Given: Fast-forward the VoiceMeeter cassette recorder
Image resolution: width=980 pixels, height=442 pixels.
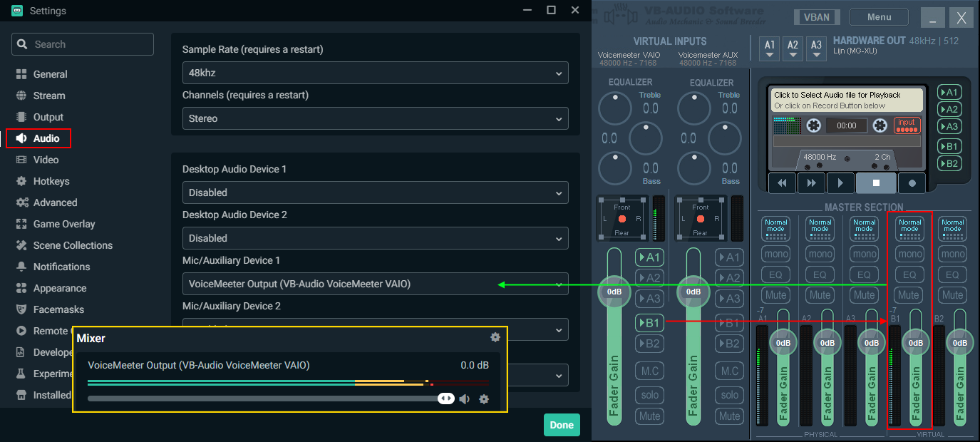Looking at the screenshot, I should [811, 183].
